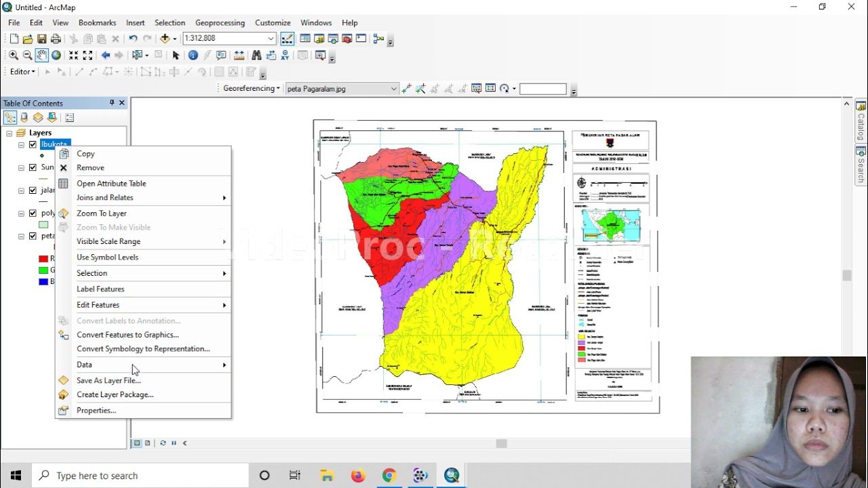
Task: Click the Select Elements arrow tool
Action: click(176, 55)
